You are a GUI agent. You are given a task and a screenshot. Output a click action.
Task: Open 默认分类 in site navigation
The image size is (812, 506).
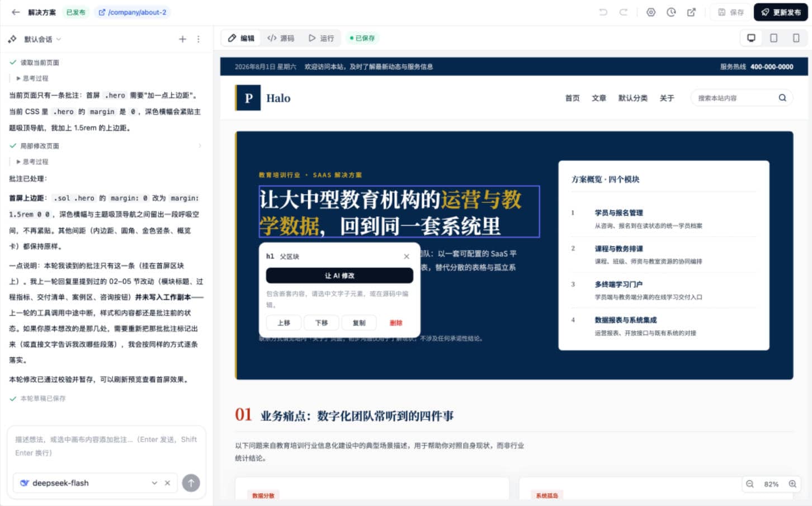(633, 98)
